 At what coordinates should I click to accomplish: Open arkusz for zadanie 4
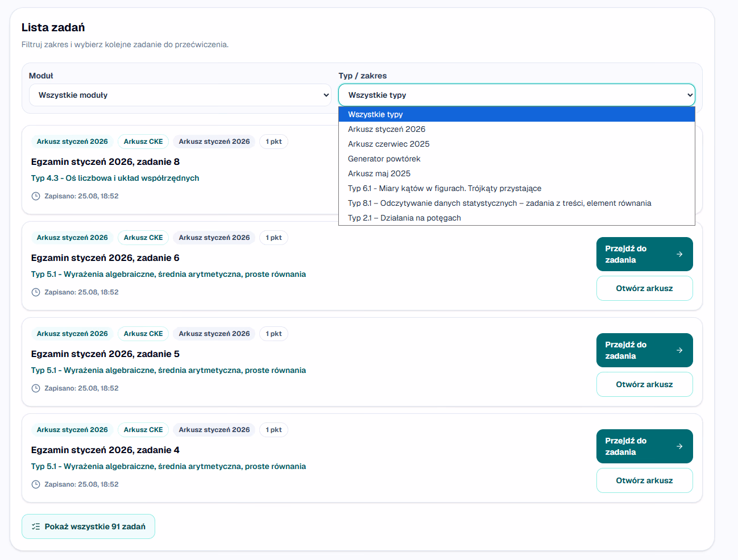pyautogui.click(x=644, y=480)
